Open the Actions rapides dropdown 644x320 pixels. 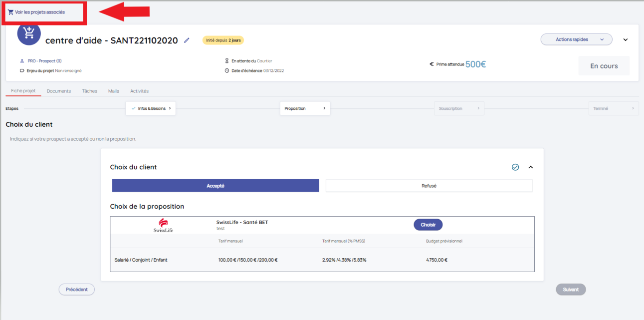[x=576, y=39]
